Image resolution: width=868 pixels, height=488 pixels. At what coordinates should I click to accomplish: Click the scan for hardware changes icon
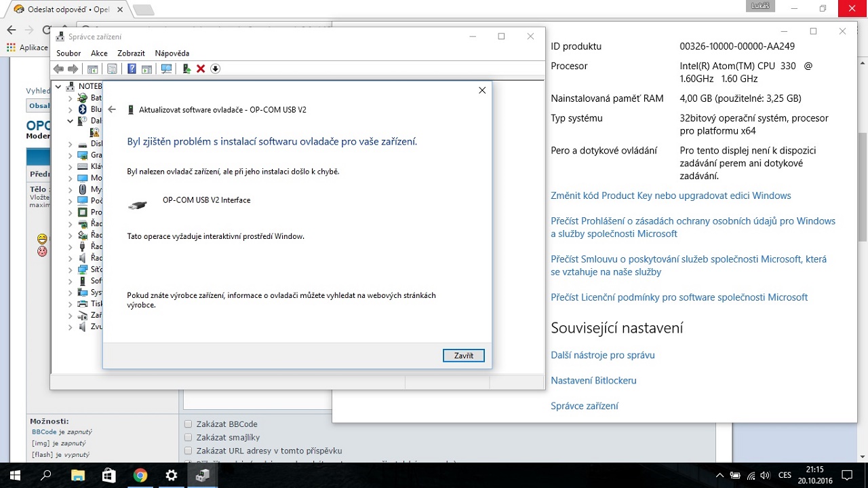[x=166, y=69]
